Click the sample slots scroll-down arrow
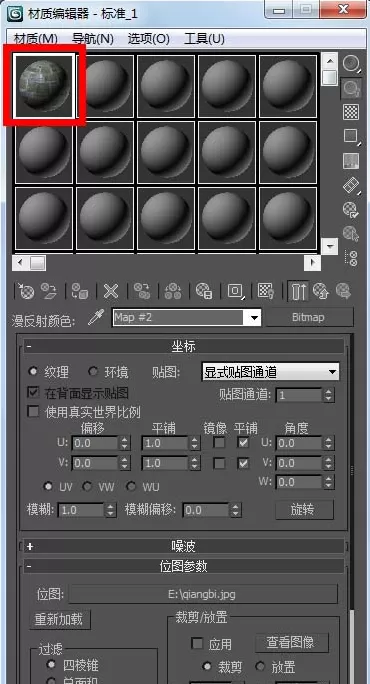 tap(329, 246)
